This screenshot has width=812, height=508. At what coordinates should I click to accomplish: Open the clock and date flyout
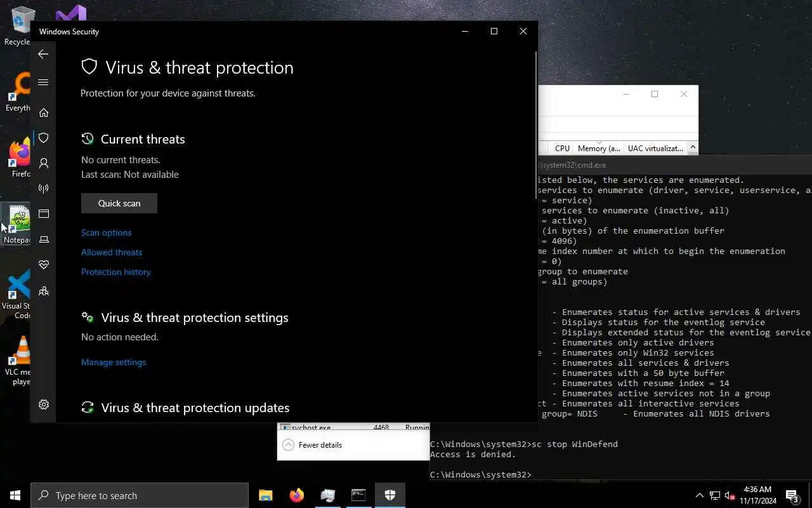757,495
